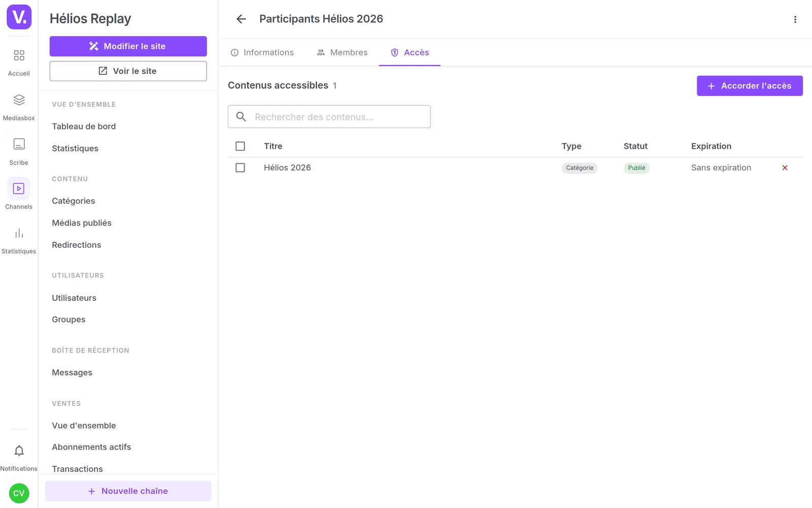Open Statistiques bar chart icon in rail
This screenshot has width=812, height=508.
click(x=19, y=233)
